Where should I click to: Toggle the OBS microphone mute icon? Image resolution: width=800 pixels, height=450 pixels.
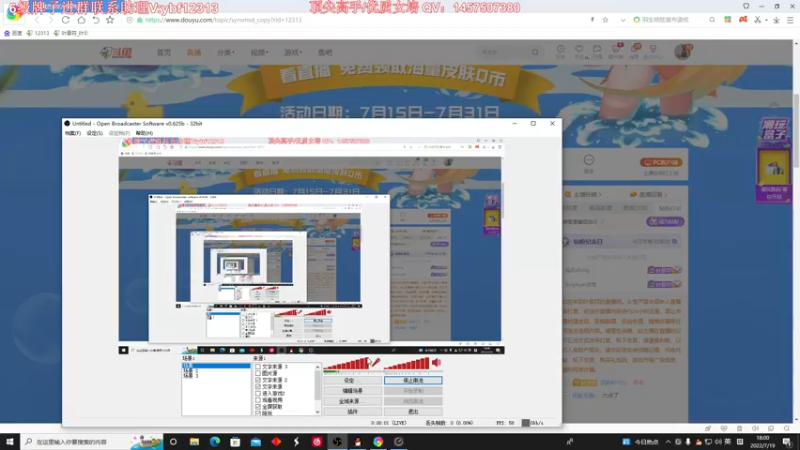(376, 362)
